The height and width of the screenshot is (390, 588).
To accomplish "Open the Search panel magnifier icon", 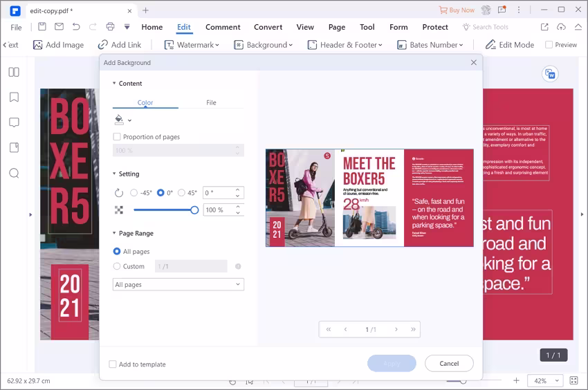I will 14,174.
